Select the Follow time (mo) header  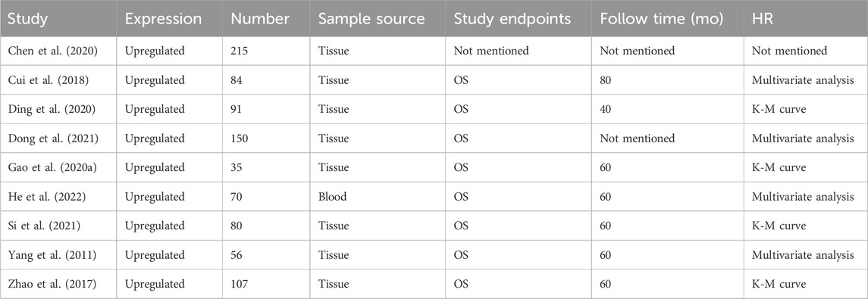[662, 19]
